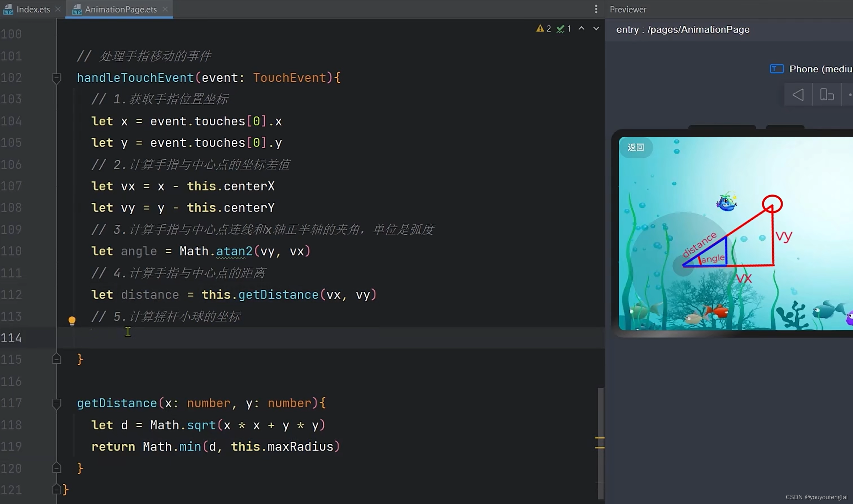Click the 返回 button in preview
The width and height of the screenshot is (853, 504).
pos(636,147)
